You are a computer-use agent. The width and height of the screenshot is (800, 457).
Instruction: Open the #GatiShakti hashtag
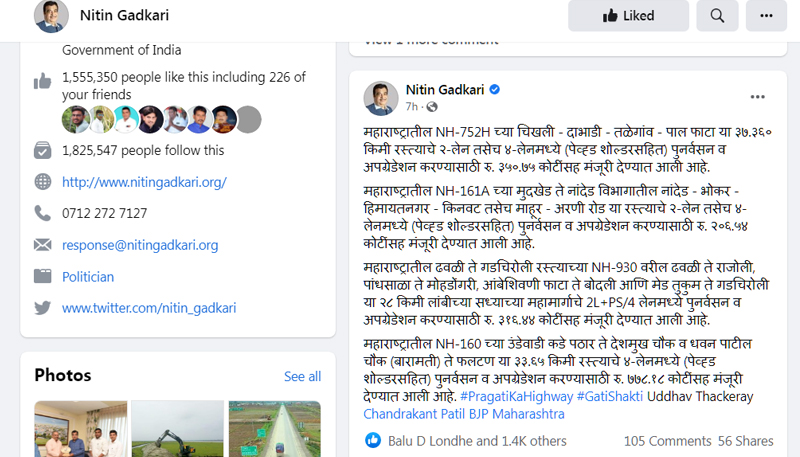(x=610, y=396)
